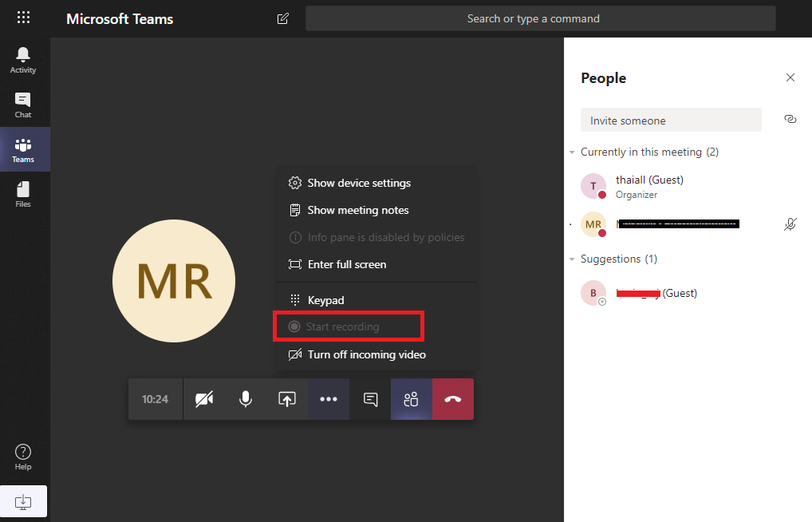Copy meeting join link icon
Viewport: 812px width, 522px height.
790,119
